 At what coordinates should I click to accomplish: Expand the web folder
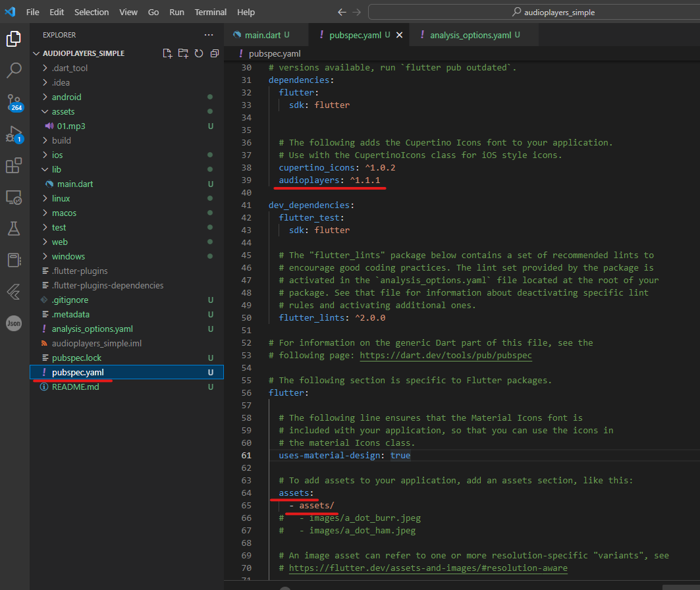[127, 242]
